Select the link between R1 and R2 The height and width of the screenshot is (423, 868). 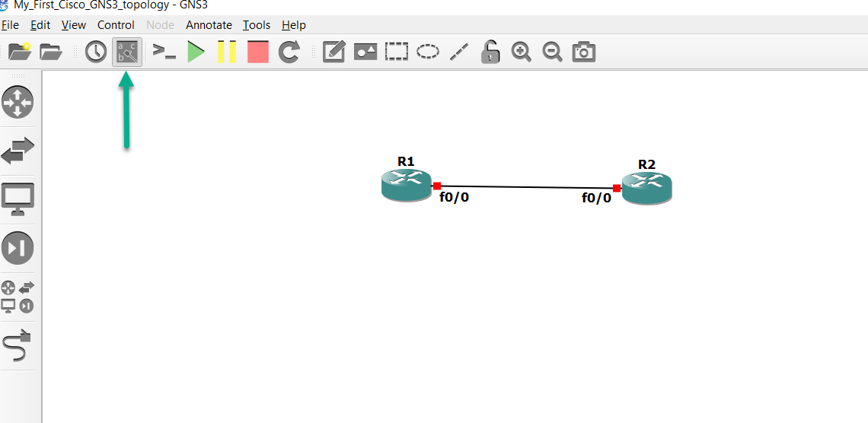click(x=526, y=187)
